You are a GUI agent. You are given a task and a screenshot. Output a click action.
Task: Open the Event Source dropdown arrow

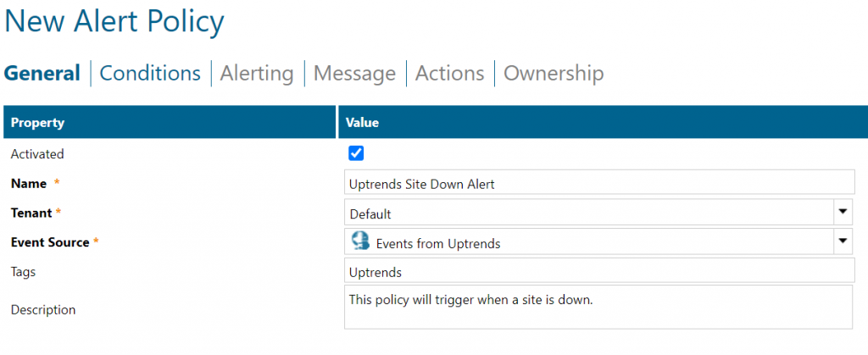tap(843, 241)
